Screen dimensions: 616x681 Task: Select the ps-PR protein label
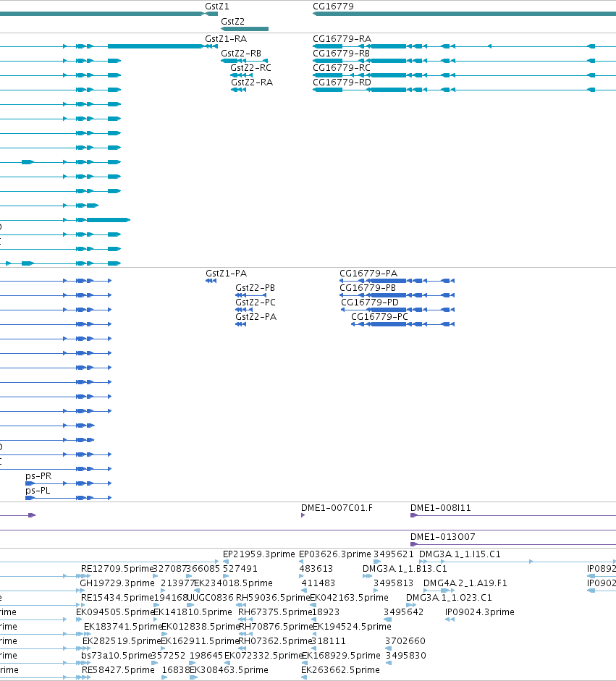[x=38, y=476]
